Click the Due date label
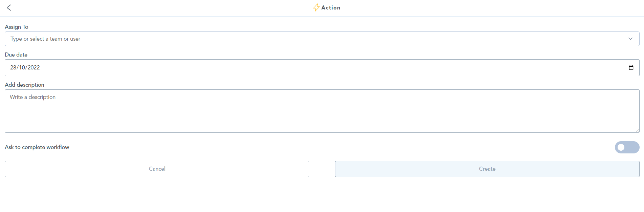The width and height of the screenshot is (644, 212). [16, 55]
